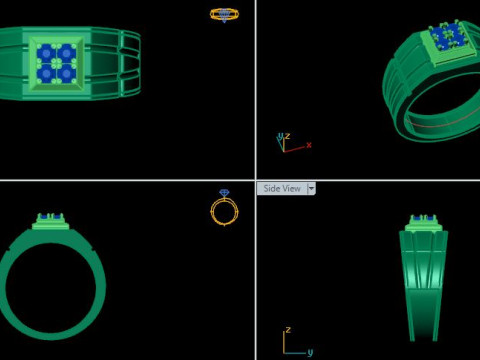Image resolution: width=480 pixels, height=360 pixels.
Task: Expand the Side View dropdown arrow
Action: coord(311,189)
